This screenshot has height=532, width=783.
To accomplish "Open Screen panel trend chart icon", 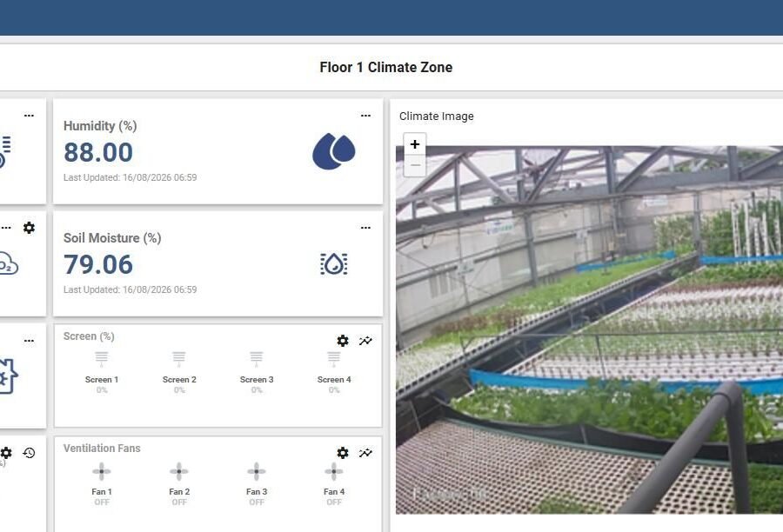I will [365, 341].
